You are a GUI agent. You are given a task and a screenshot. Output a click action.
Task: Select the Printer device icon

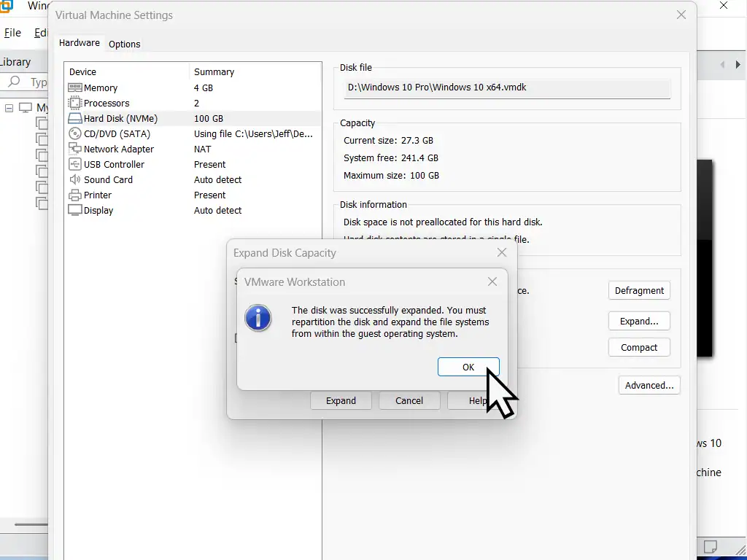coord(74,195)
